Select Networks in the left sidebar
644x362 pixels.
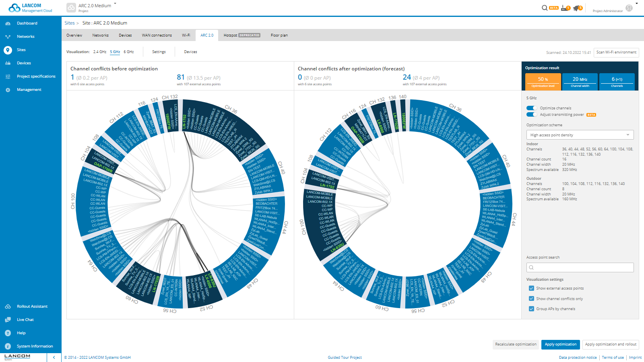pos(25,36)
